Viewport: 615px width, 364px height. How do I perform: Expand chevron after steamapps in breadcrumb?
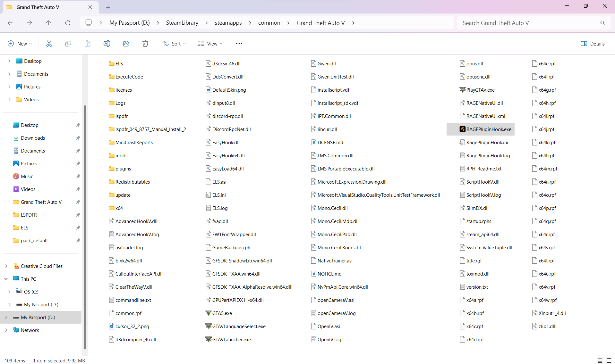pyautogui.click(x=250, y=23)
